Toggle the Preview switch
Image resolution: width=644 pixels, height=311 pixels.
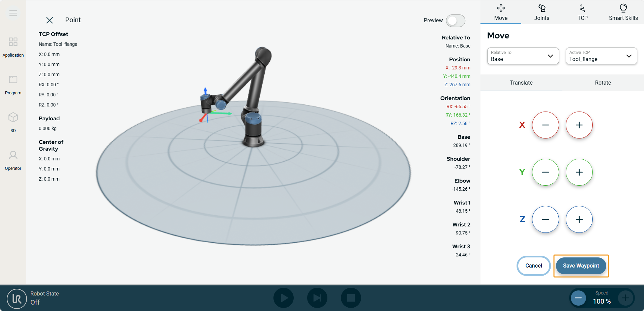pyautogui.click(x=456, y=21)
